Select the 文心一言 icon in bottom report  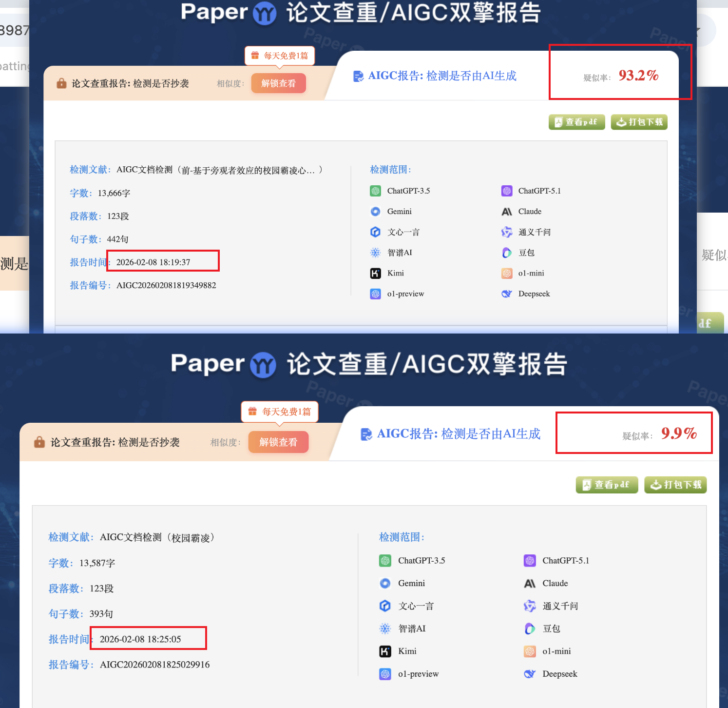point(385,606)
